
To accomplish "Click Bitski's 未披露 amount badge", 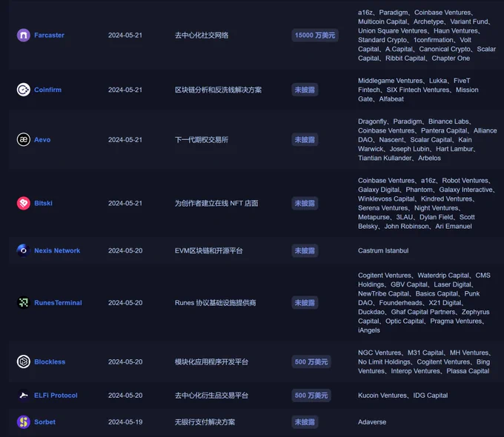I will point(305,203).
